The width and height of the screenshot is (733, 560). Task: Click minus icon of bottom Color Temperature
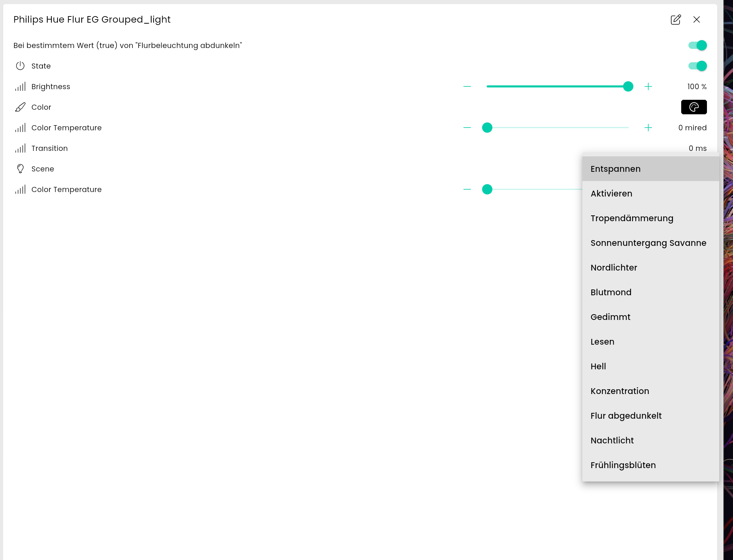click(467, 190)
